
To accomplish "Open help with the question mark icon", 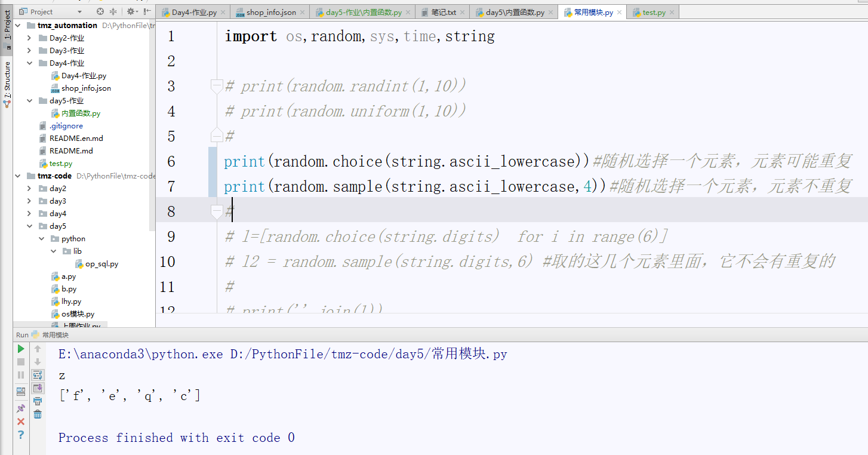I will (x=21, y=435).
